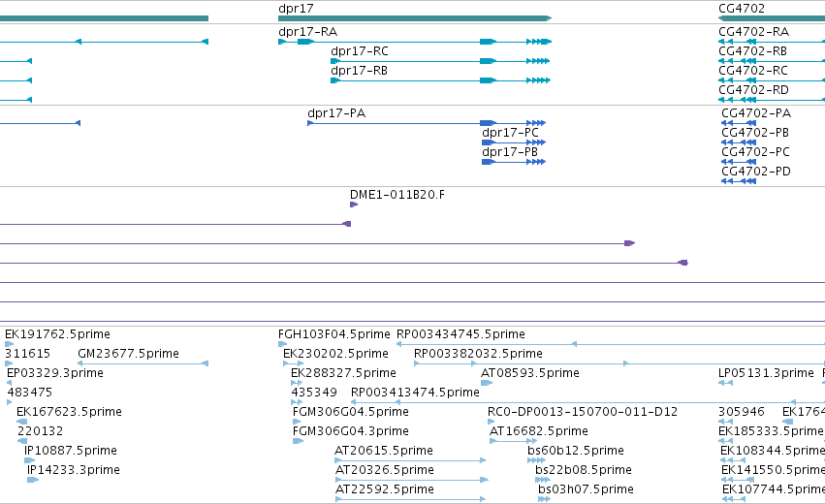Click the dpr17-RA transcript label
This screenshot has height=504, width=825.
[x=307, y=32]
